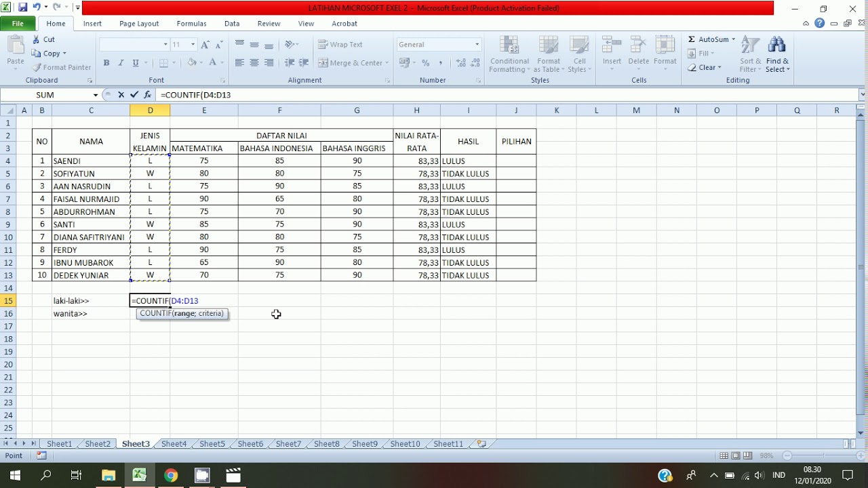Click the Delete cells icon
Screen dimensions: 868x488
638,51
